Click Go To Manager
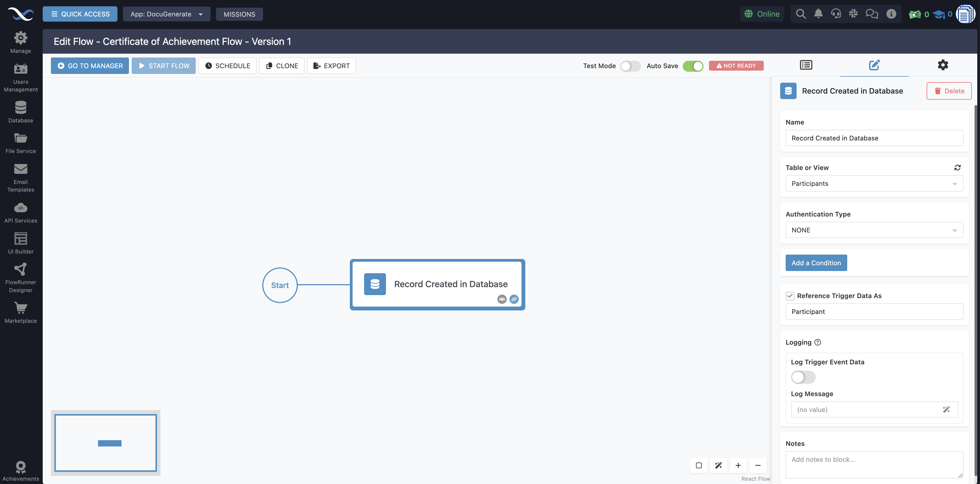Viewport: 980px width, 484px height. coord(90,65)
